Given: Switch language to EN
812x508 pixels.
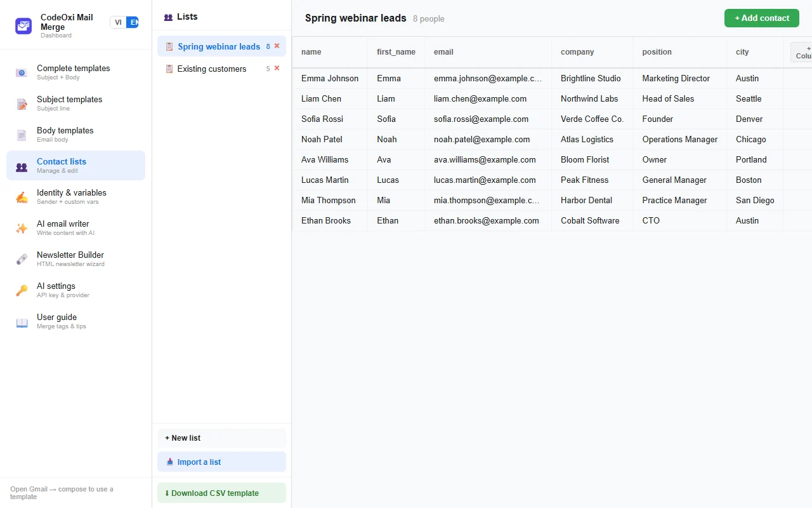Looking at the screenshot, I should point(133,22).
